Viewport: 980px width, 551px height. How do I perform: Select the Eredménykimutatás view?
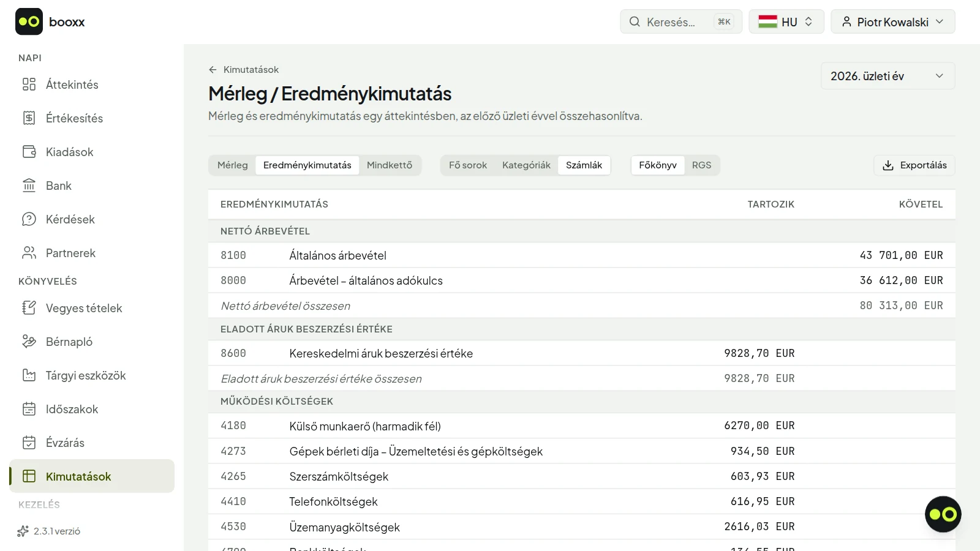pos(307,165)
